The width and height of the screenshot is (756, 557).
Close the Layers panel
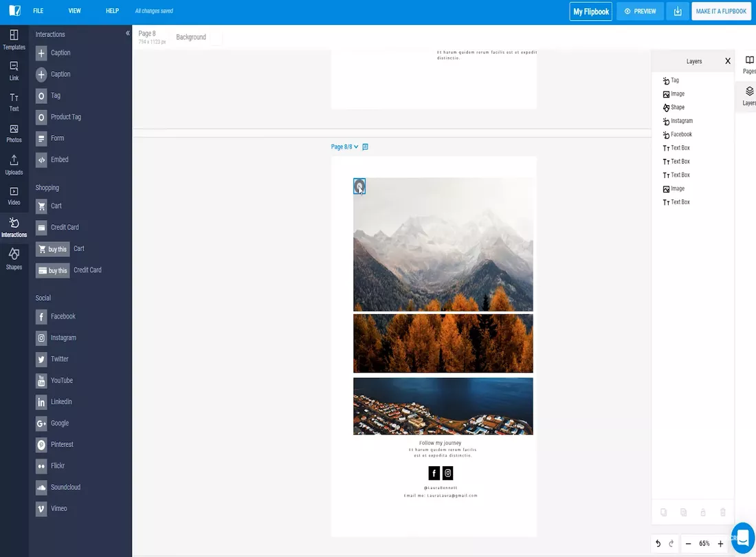[728, 61]
